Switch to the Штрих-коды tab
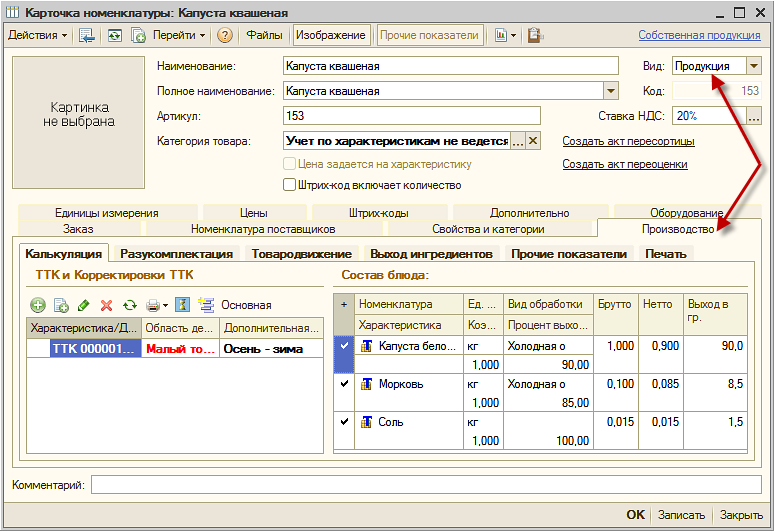This screenshot has width=774, height=531. pos(379,213)
